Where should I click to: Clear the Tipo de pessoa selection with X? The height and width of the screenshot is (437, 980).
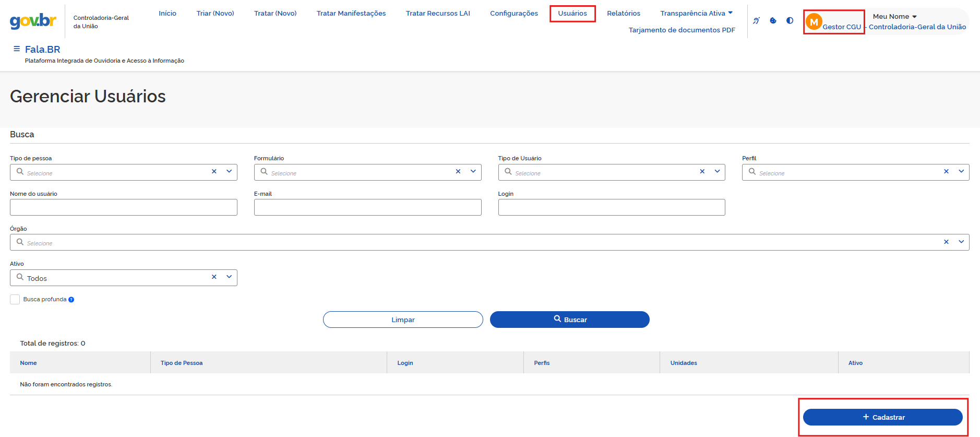pos(214,172)
